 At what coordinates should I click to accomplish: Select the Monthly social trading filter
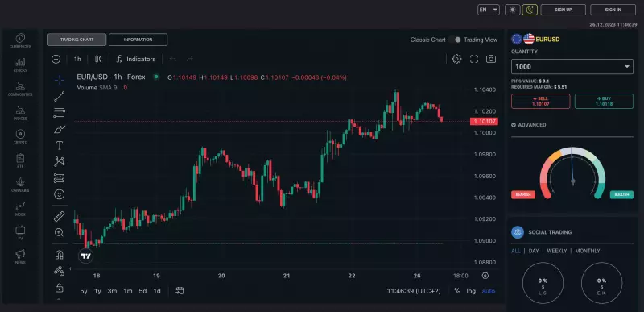588,251
